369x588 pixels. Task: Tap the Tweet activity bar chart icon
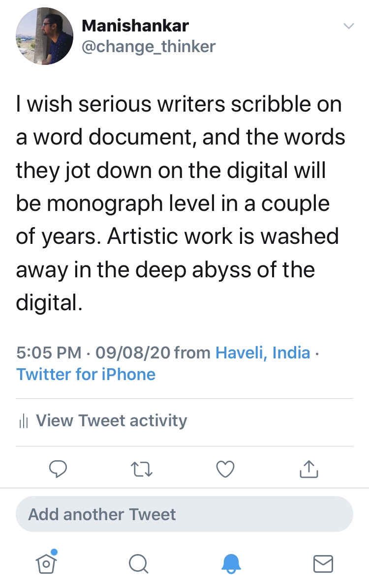click(24, 421)
